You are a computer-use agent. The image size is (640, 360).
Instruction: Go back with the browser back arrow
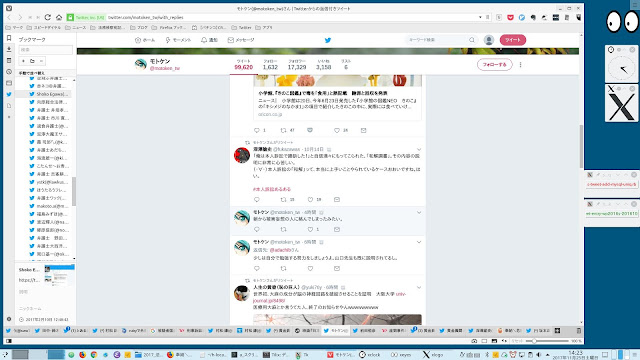[x=9, y=18]
